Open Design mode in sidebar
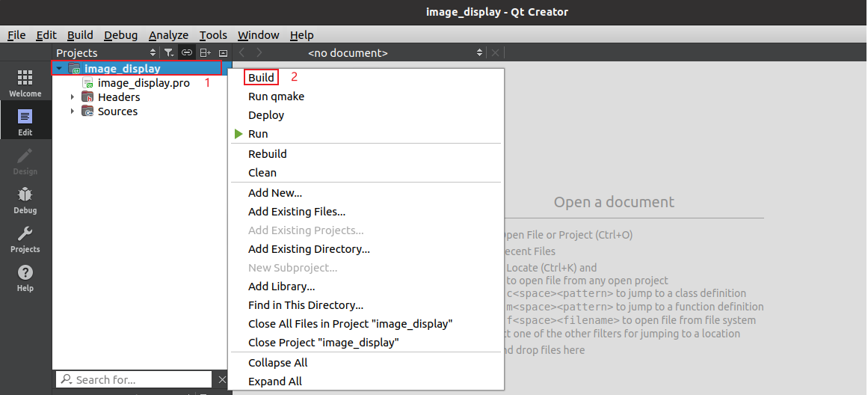Screen dimensions: 868x395 point(25,161)
